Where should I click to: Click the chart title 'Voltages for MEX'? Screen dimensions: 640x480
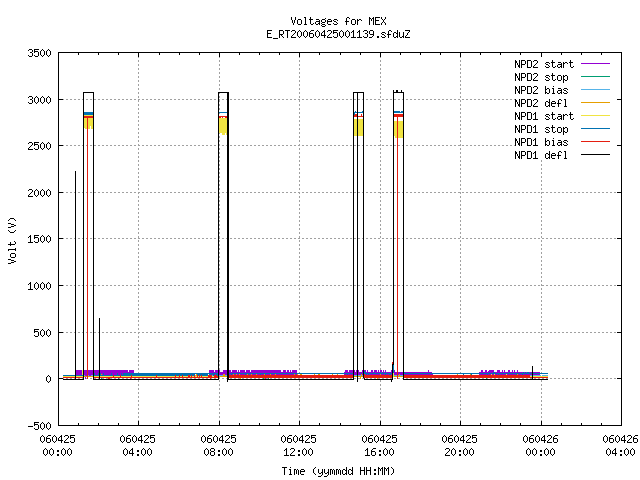click(338, 21)
